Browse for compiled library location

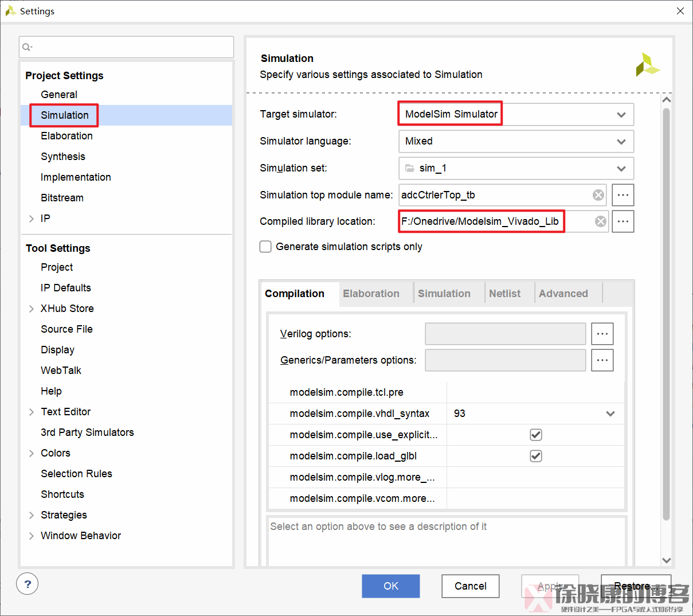click(x=623, y=221)
